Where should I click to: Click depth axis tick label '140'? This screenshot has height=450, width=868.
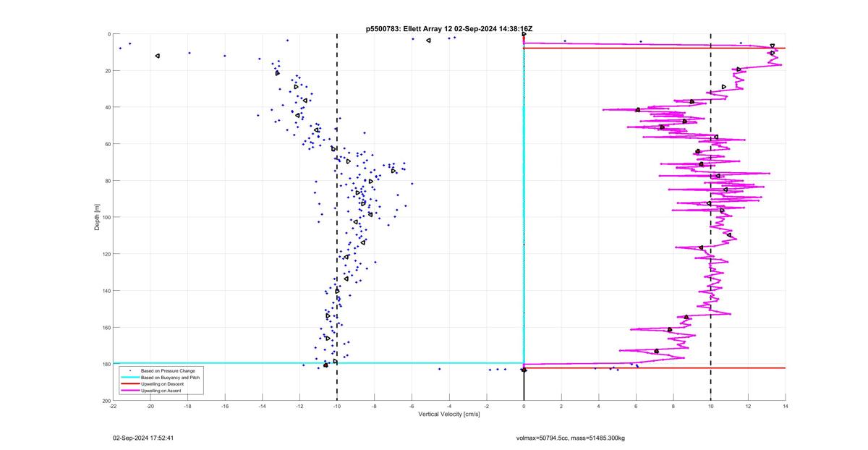click(106, 291)
